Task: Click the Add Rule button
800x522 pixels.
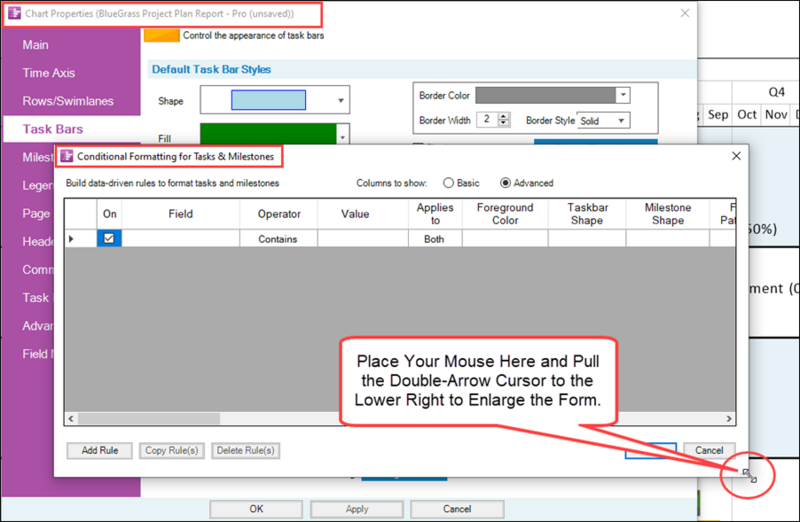Action: click(x=99, y=451)
